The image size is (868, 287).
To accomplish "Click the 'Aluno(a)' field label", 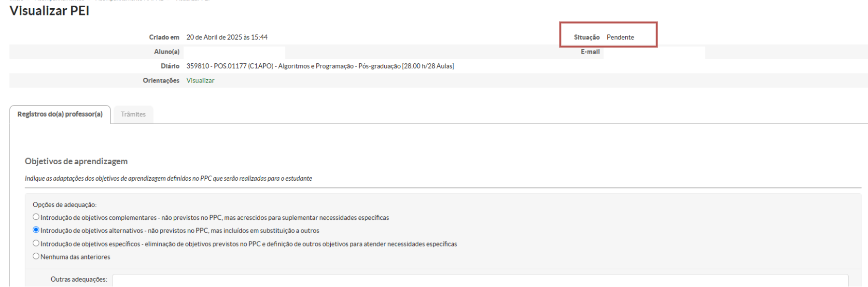I will (167, 52).
